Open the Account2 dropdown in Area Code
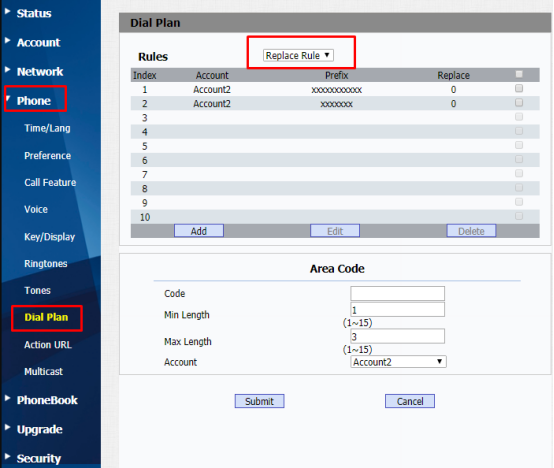 coord(398,362)
